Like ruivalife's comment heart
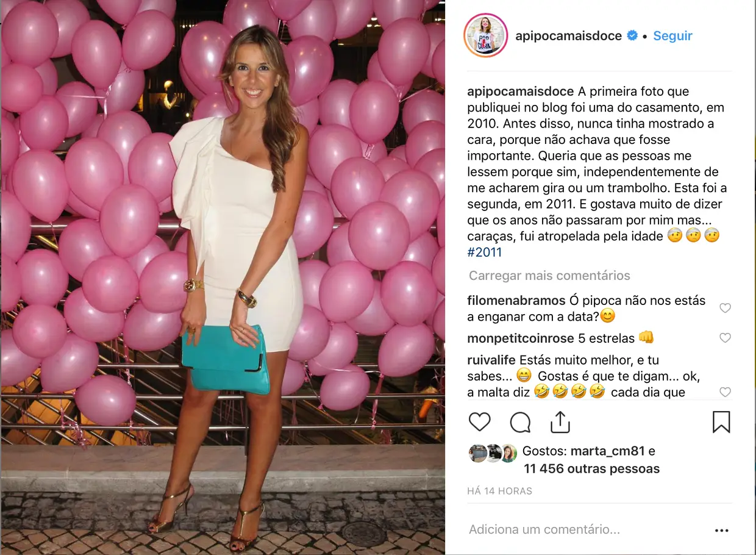The width and height of the screenshot is (756, 555). 725,392
